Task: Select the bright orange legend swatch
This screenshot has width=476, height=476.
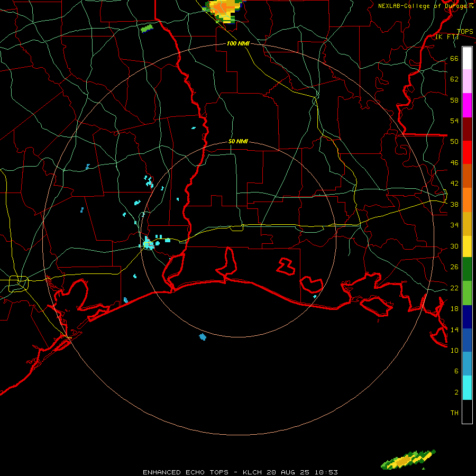Action: tap(467, 200)
